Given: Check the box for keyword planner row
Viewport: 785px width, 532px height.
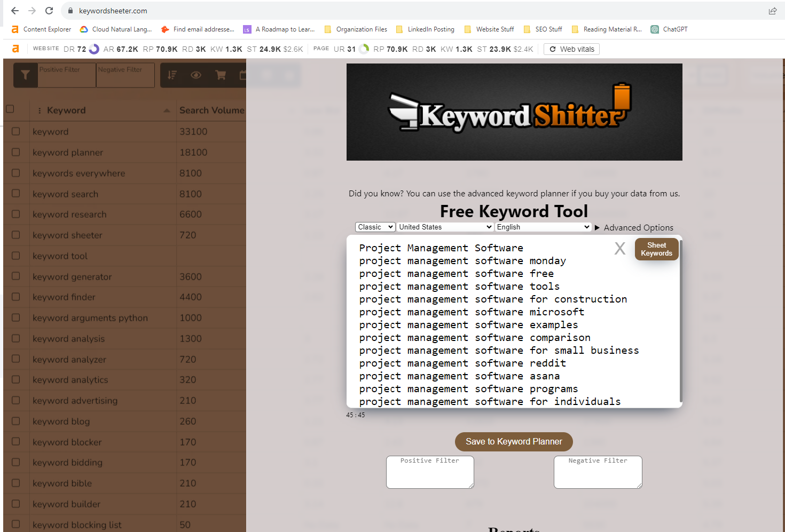Looking at the screenshot, I should click(16, 152).
